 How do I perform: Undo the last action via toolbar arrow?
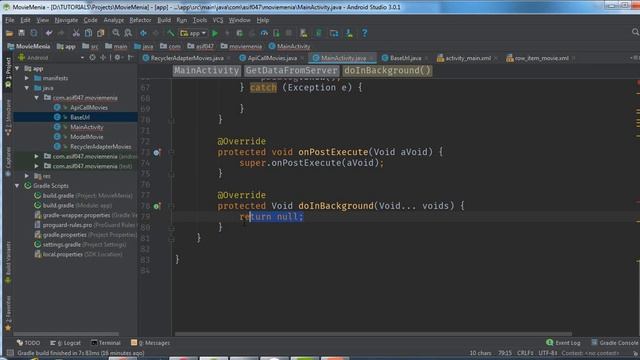pos(49,33)
